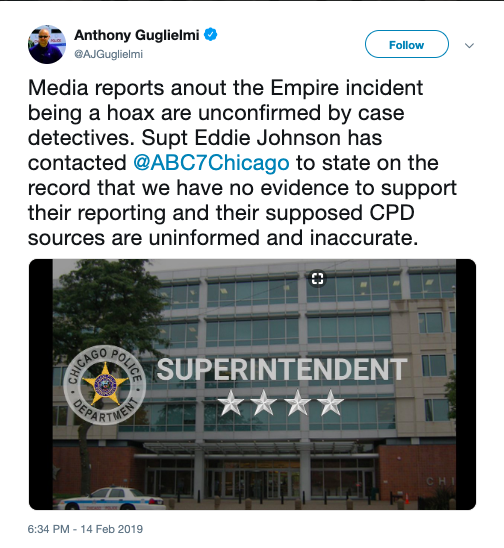
Task: Click the fourth silver star
Action: (x=330, y=403)
